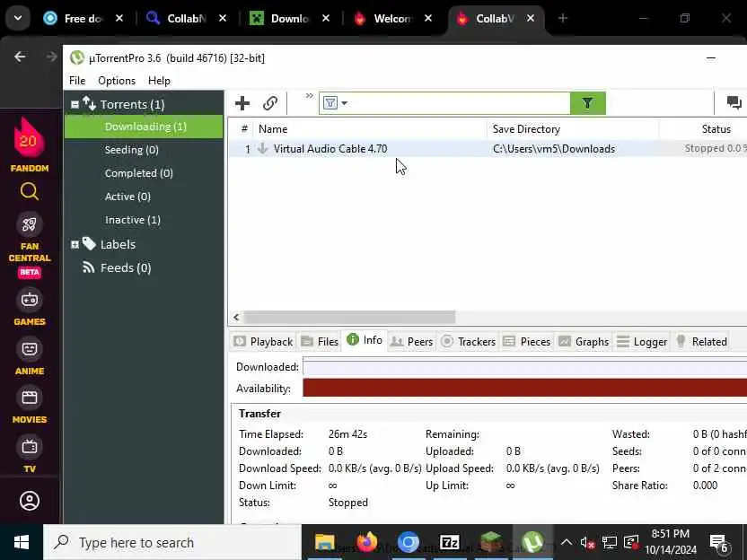Open the Windows Start menu
Image resolution: width=747 pixels, height=560 pixels.
point(22,542)
